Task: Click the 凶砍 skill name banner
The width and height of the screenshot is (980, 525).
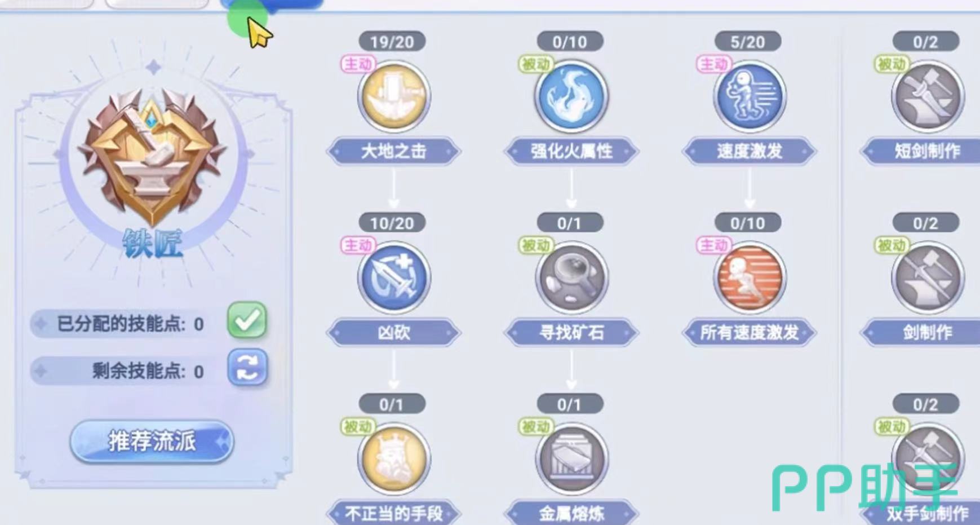Action: [x=394, y=333]
